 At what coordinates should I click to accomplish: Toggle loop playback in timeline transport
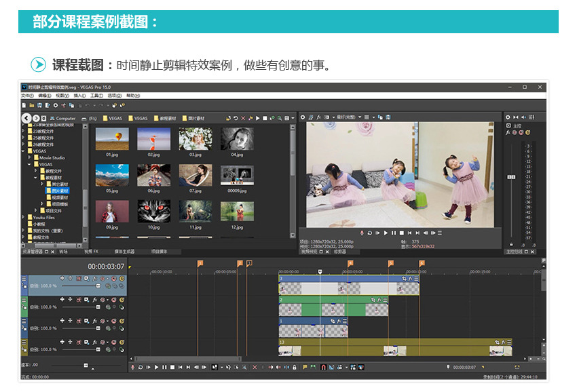141,367
